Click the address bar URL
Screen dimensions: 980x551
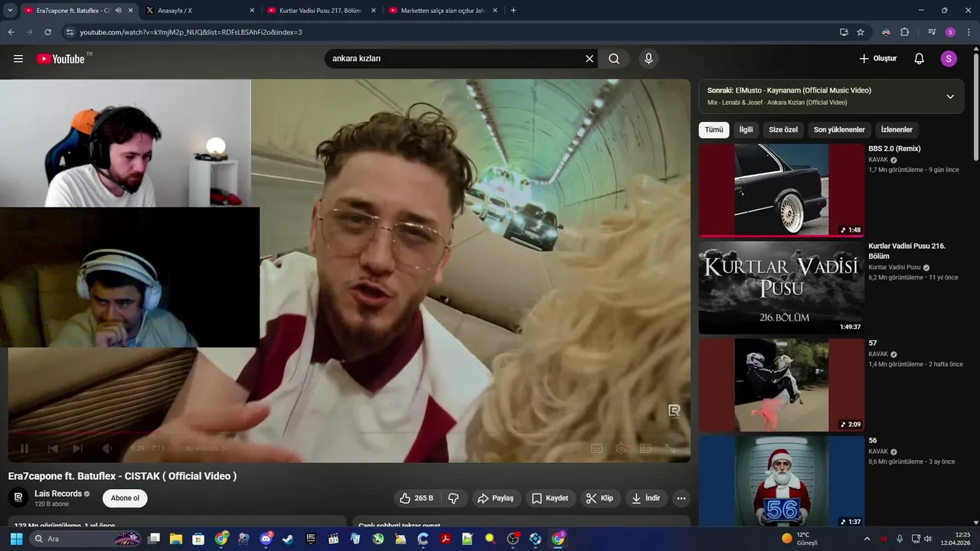(191, 32)
